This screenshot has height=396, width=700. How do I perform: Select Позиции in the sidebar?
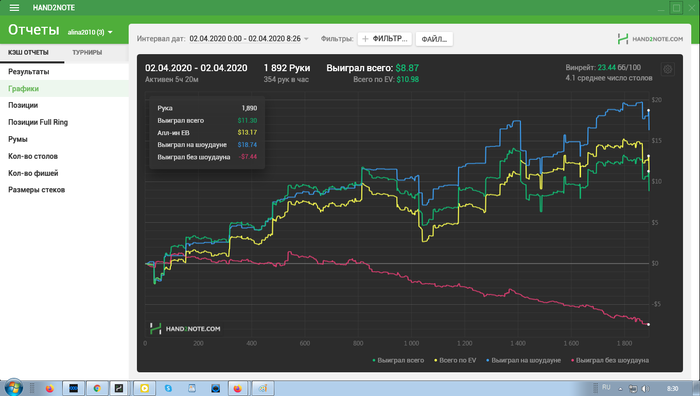pyautogui.click(x=23, y=105)
